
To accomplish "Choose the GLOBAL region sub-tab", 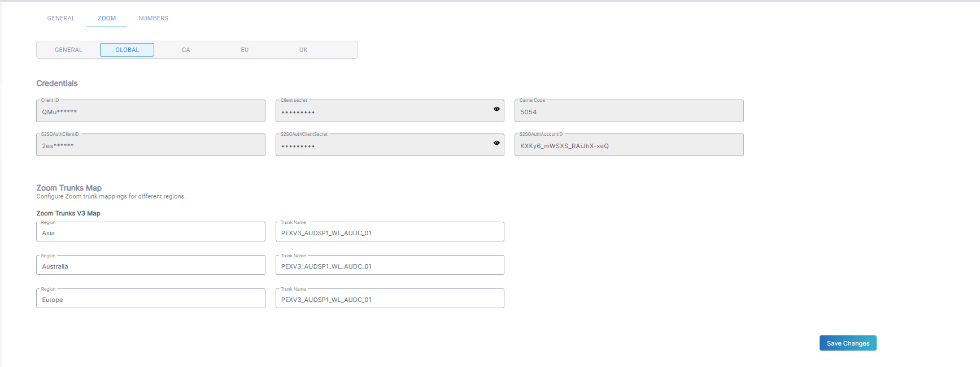I will [127, 50].
